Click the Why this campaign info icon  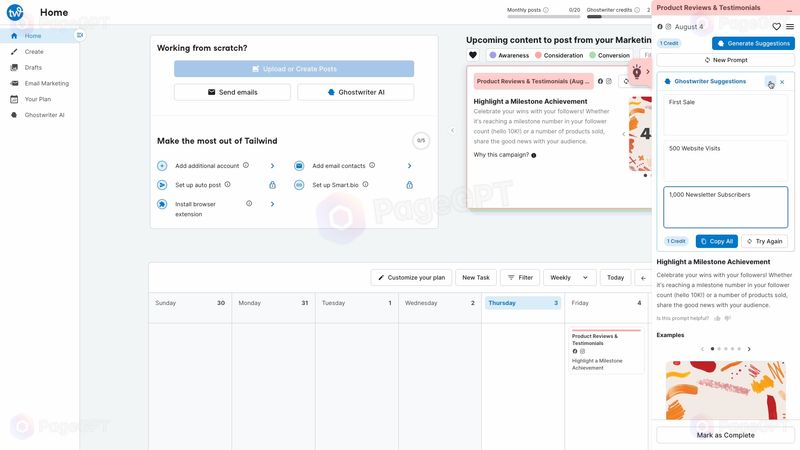(x=534, y=155)
